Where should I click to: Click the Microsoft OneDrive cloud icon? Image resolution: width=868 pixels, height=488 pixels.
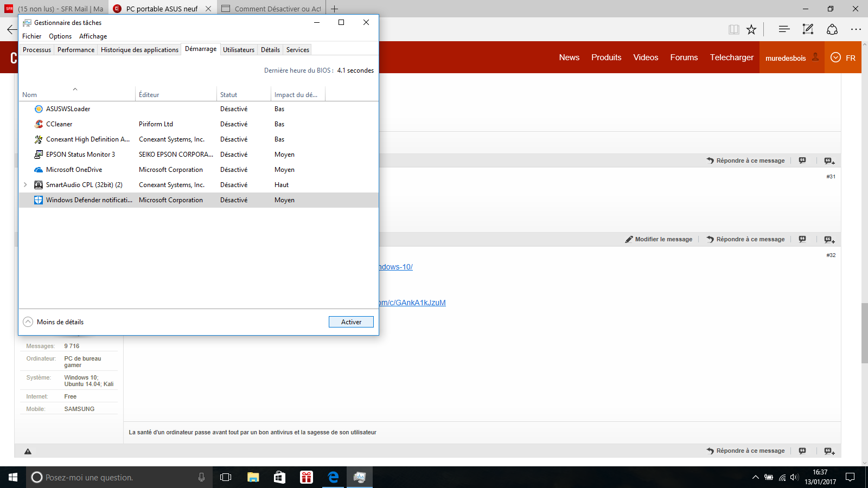coord(39,170)
